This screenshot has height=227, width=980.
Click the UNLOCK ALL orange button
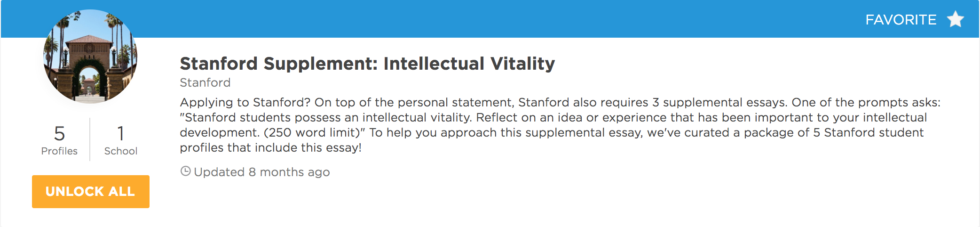[x=91, y=192]
